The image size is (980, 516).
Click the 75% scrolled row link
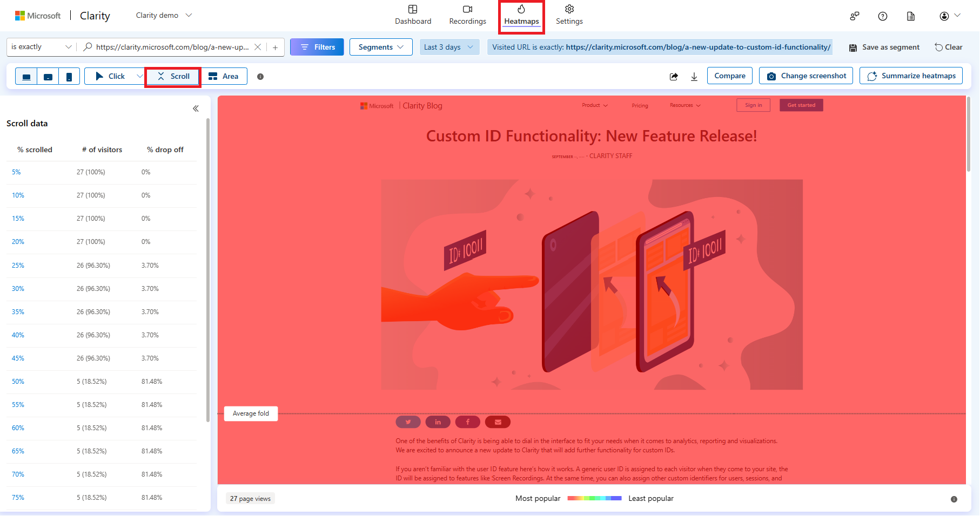click(18, 498)
